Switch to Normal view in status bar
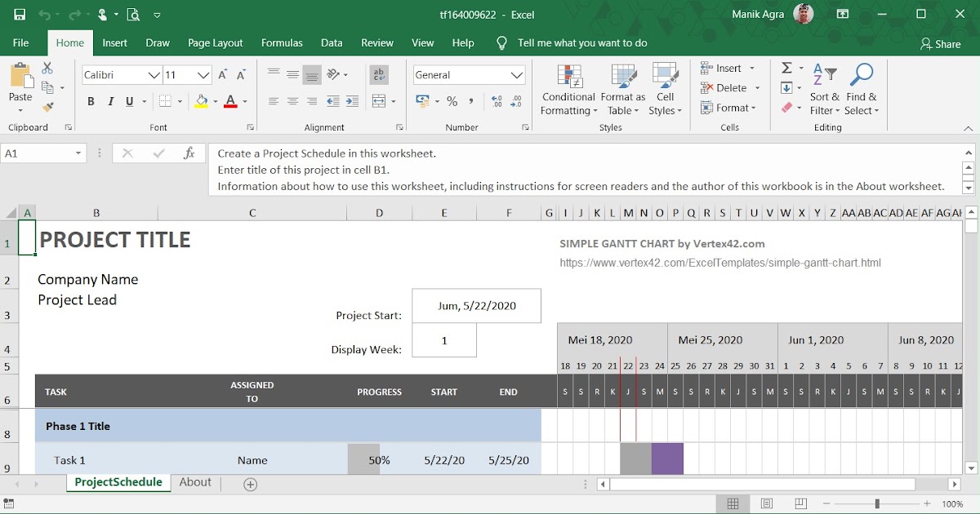 (x=733, y=503)
